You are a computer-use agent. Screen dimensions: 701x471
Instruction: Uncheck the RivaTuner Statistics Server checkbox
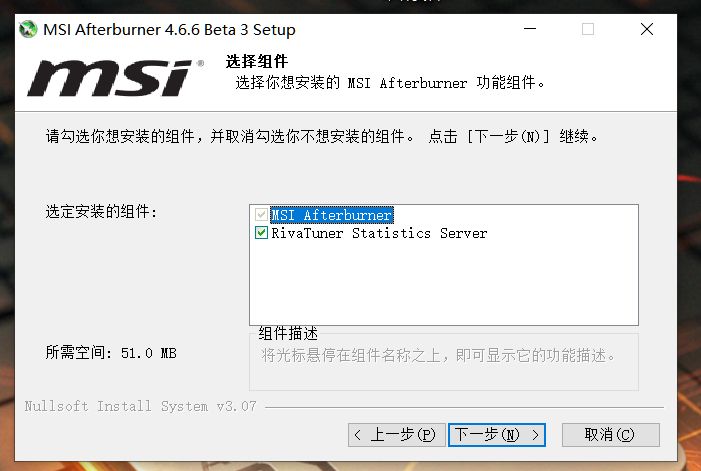tap(262, 233)
